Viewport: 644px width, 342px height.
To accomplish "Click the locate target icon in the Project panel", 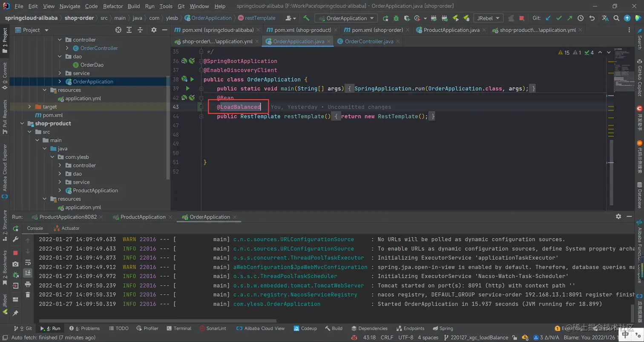I will click(118, 30).
